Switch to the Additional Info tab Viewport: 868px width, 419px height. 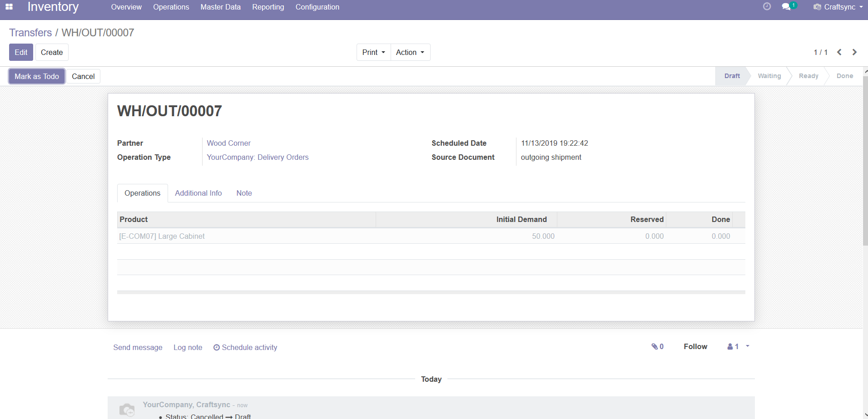pos(198,193)
